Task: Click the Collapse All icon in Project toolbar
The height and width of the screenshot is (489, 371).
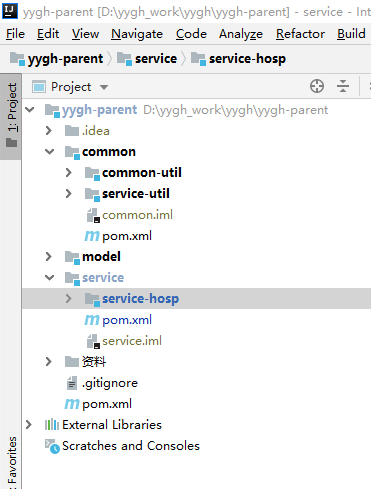Action: [x=343, y=86]
